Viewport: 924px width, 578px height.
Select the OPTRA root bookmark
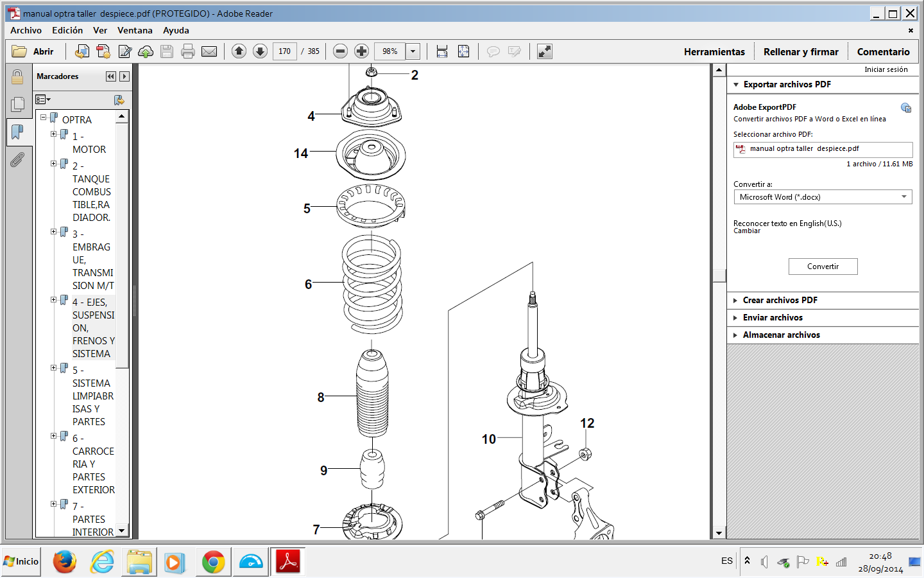[77, 119]
